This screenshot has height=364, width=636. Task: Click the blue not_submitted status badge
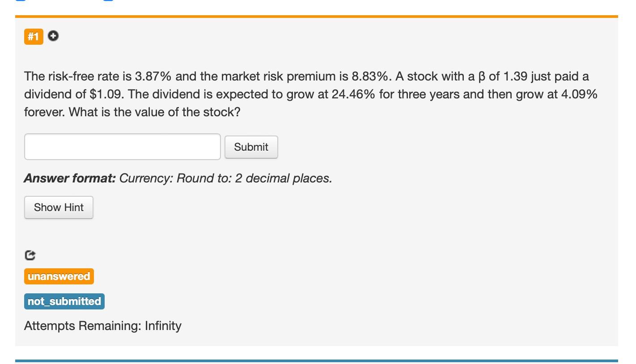click(x=64, y=301)
